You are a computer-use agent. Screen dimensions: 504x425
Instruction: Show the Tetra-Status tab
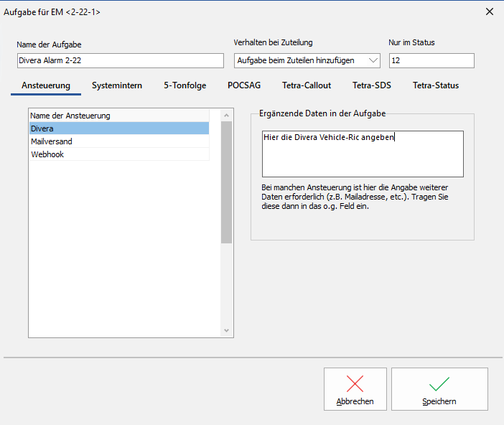tap(435, 85)
